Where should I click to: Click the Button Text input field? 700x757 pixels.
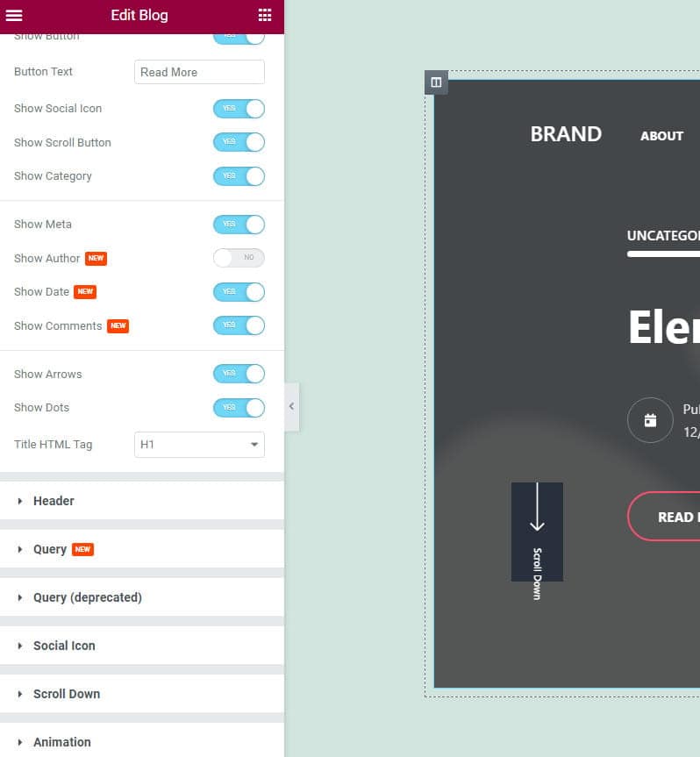pos(199,72)
